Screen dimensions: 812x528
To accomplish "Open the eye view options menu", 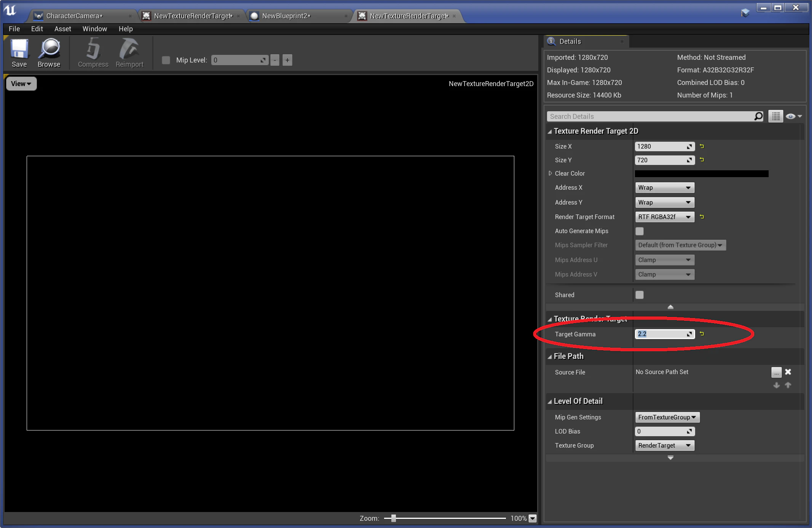I will 794,116.
